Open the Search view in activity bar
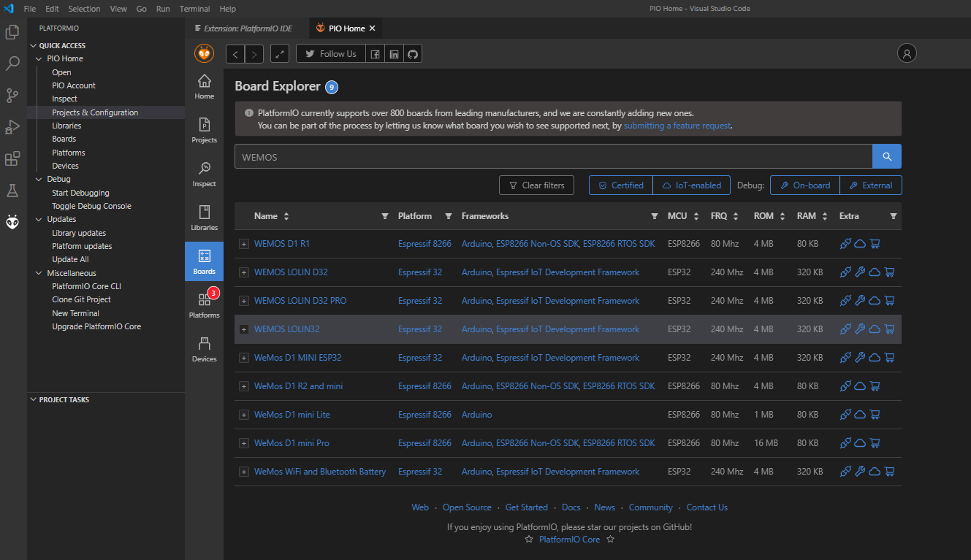 pyautogui.click(x=12, y=64)
